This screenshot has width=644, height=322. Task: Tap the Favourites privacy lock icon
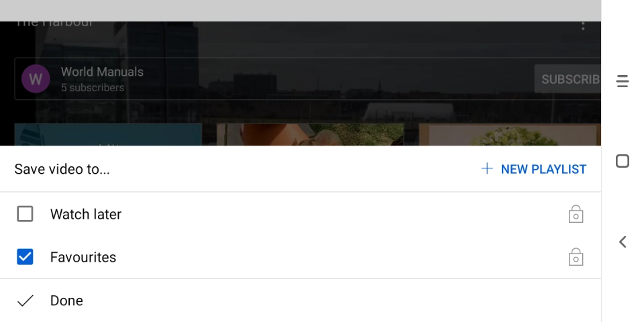[x=576, y=257]
